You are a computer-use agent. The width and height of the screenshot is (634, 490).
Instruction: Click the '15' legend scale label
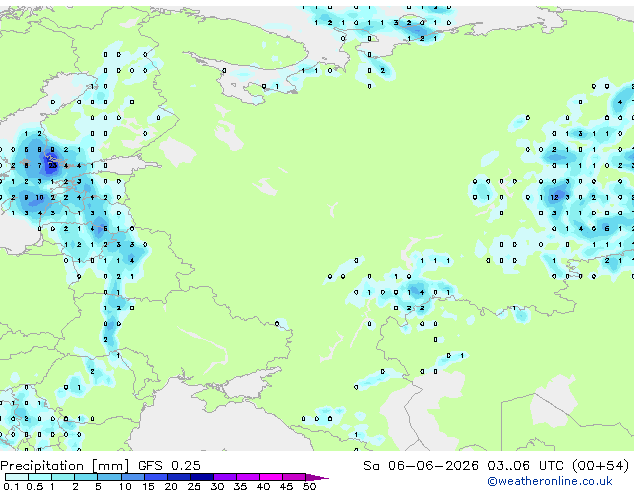148,486
